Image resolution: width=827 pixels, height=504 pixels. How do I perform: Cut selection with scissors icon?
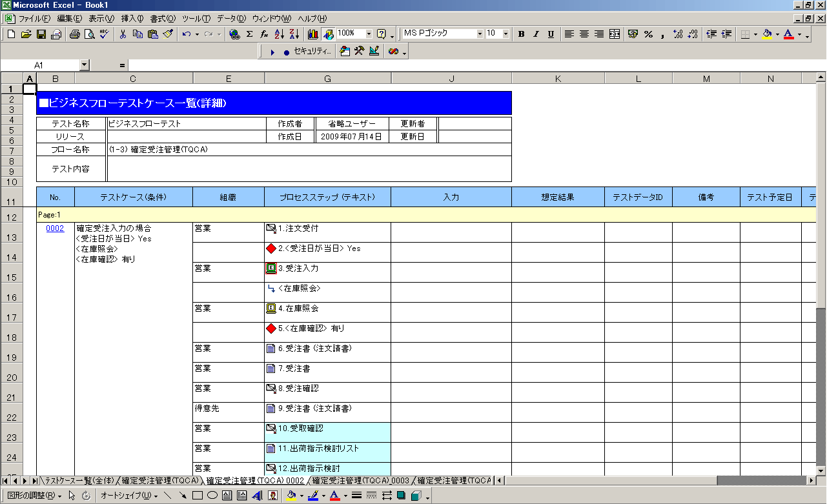123,34
